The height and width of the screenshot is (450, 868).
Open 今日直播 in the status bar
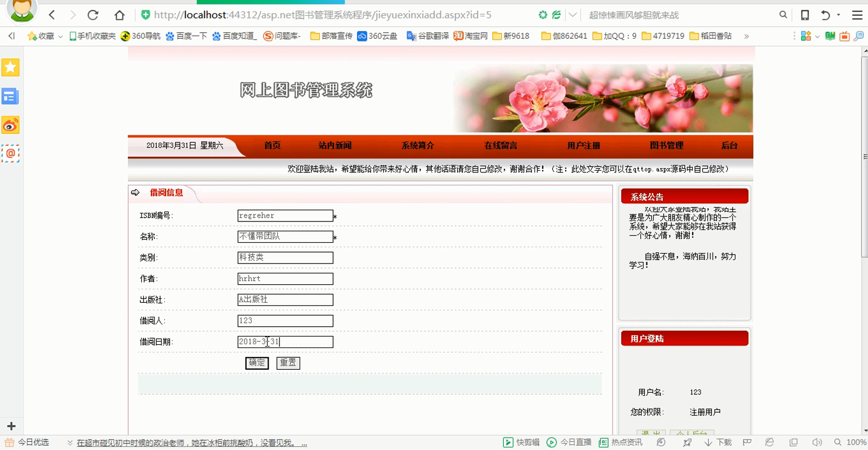click(x=569, y=442)
